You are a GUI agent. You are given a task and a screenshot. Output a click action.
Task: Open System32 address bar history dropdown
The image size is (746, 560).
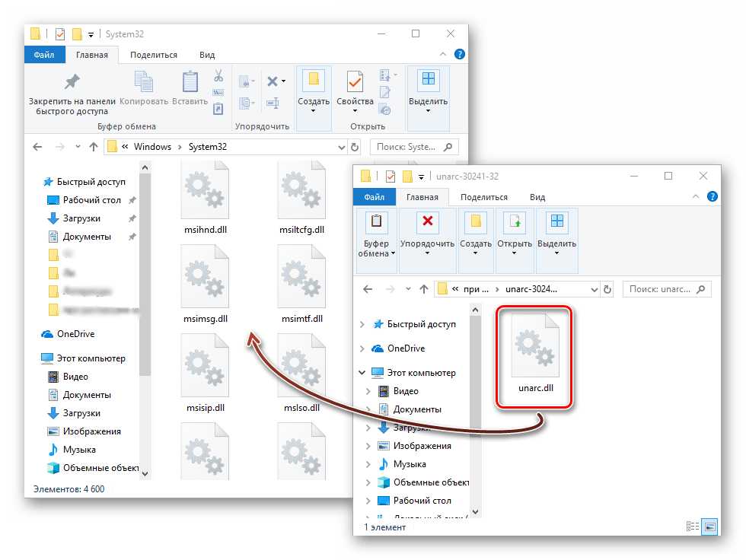tap(341, 148)
